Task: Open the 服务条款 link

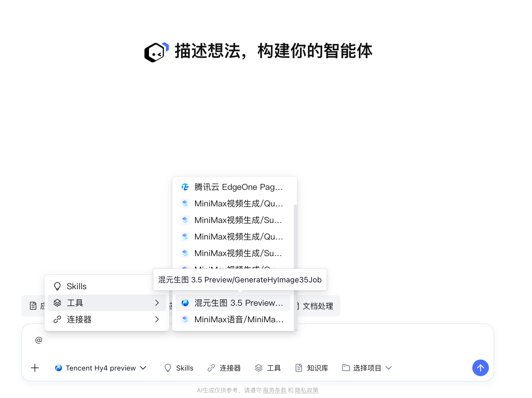Action: (x=275, y=390)
